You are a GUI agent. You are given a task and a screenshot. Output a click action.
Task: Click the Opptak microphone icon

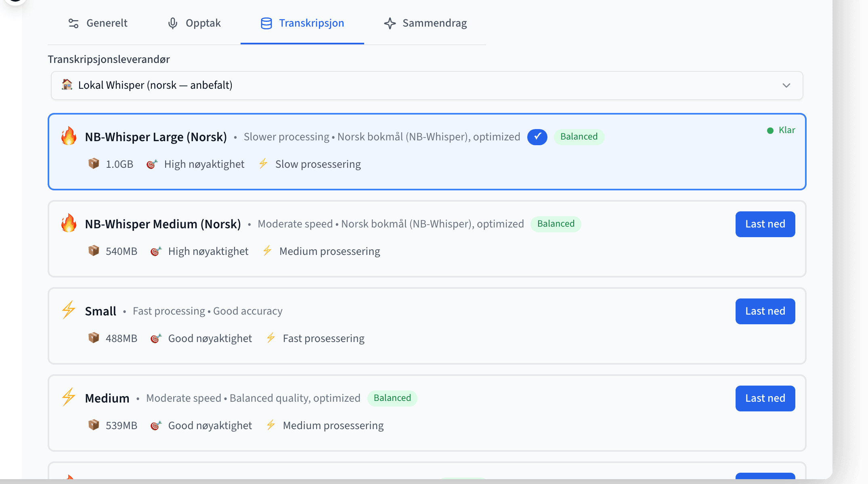pos(173,23)
